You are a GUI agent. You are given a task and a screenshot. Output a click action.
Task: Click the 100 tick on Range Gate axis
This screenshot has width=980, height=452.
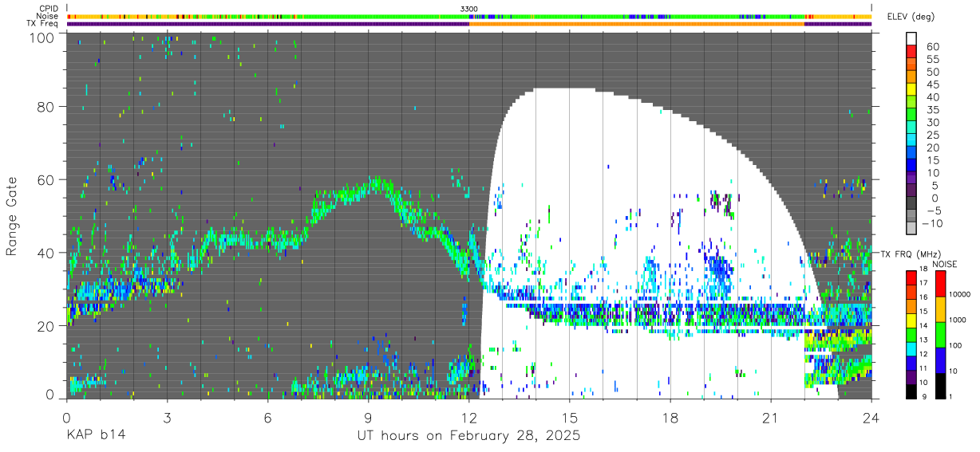click(41, 37)
